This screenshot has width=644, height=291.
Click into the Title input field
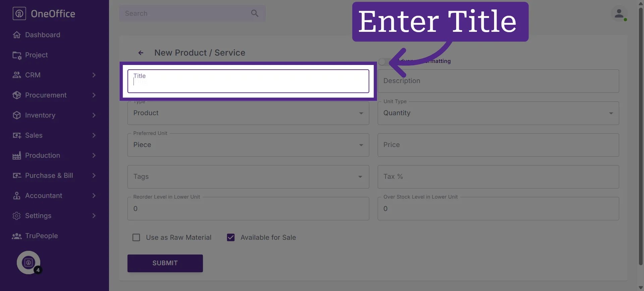click(248, 81)
